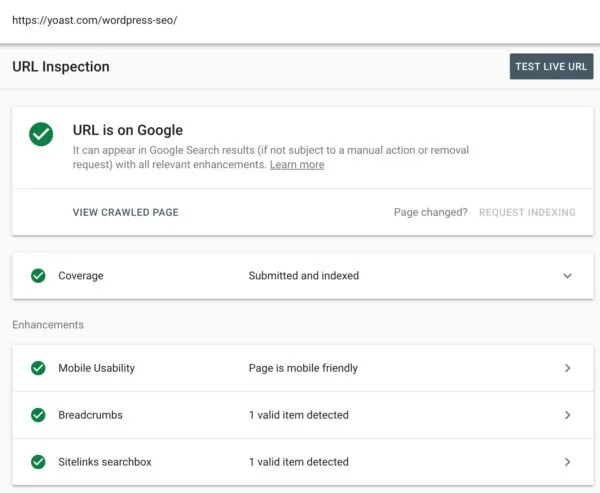Click VIEW CRAWLED PAGE
600x493 pixels.
pos(126,212)
